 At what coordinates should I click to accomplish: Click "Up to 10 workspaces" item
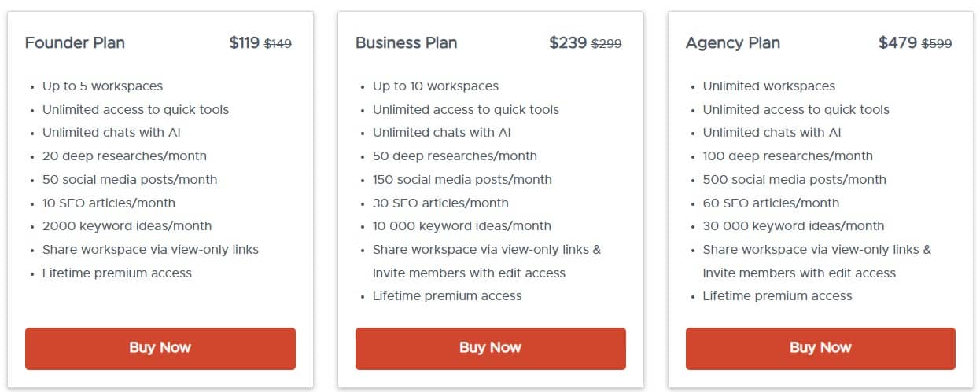click(x=436, y=86)
